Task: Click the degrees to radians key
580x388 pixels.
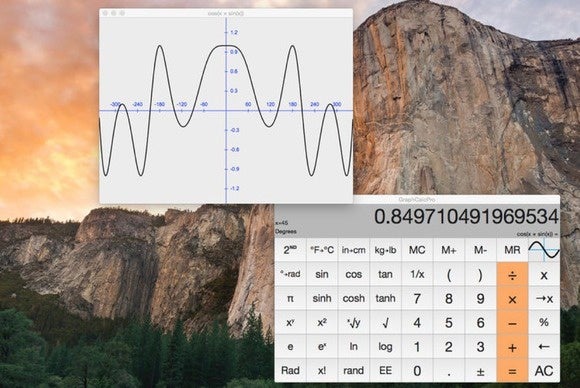Action: 290,274
